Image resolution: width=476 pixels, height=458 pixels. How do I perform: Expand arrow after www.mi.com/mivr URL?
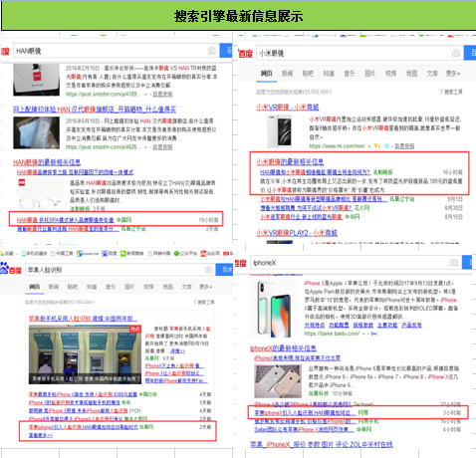click(x=369, y=146)
